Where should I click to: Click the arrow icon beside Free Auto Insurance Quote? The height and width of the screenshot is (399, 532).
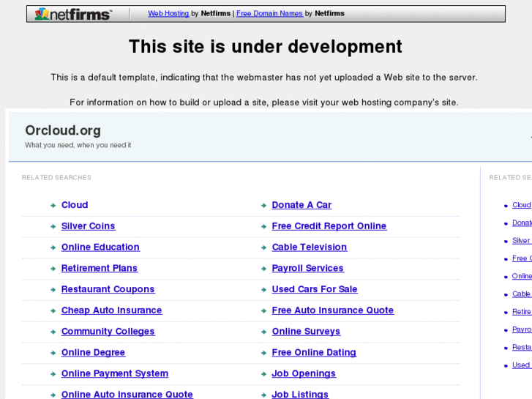click(x=263, y=310)
